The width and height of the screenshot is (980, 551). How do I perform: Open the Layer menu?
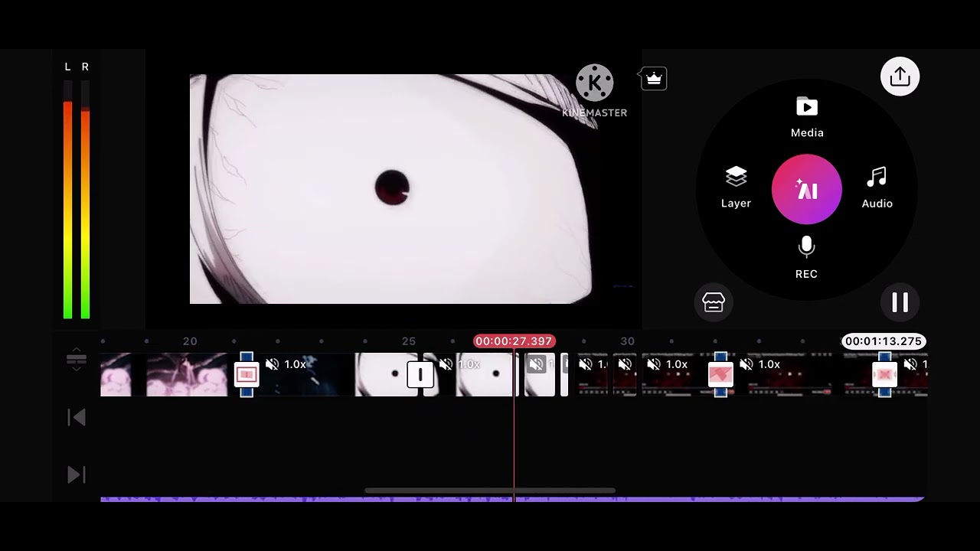pos(736,187)
